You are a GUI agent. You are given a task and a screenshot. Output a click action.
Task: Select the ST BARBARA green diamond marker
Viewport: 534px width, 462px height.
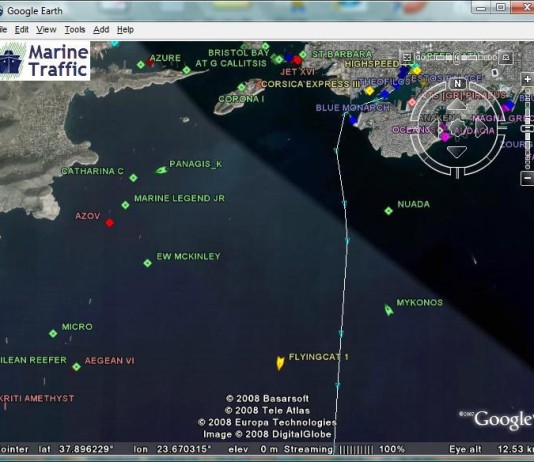[303, 54]
